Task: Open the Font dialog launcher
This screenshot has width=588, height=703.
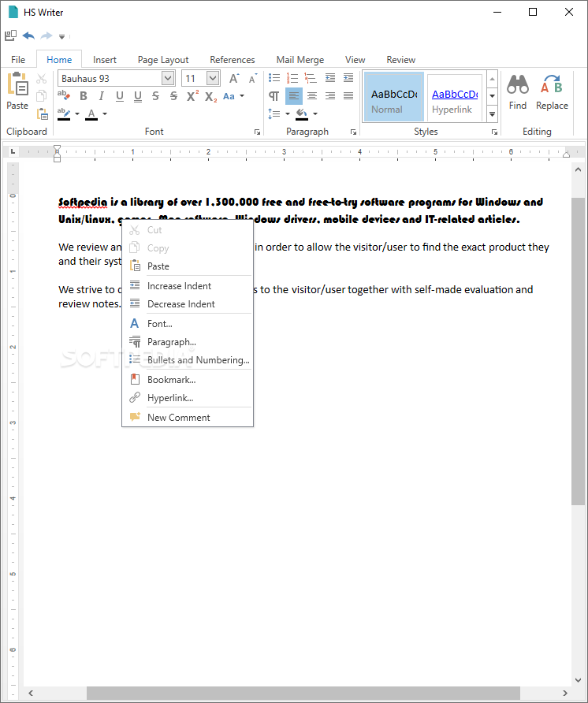Action: (x=258, y=132)
